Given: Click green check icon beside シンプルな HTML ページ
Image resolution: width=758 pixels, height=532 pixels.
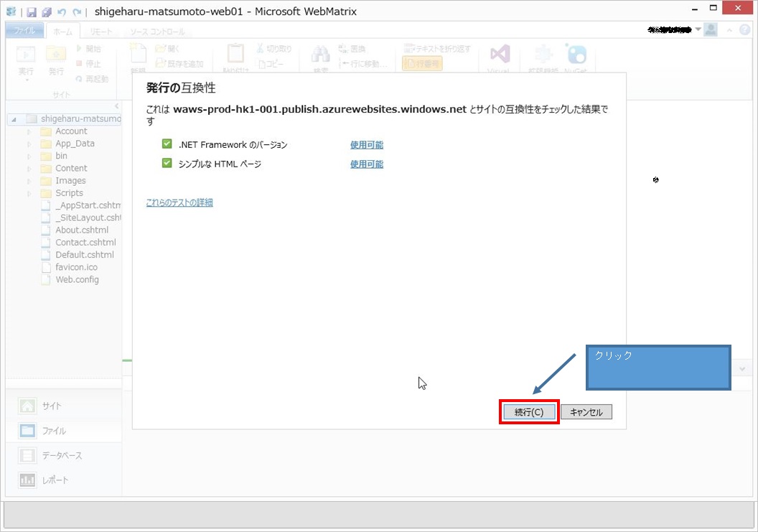Looking at the screenshot, I should (x=167, y=163).
